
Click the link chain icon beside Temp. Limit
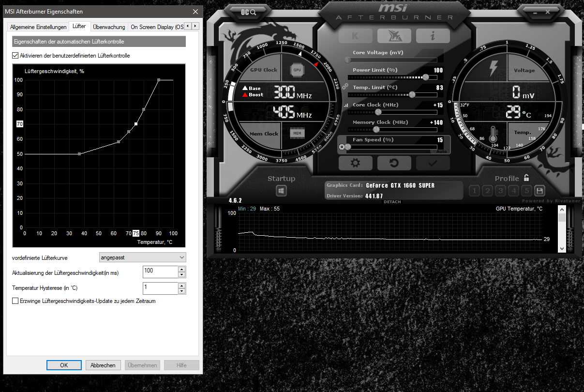click(345, 87)
